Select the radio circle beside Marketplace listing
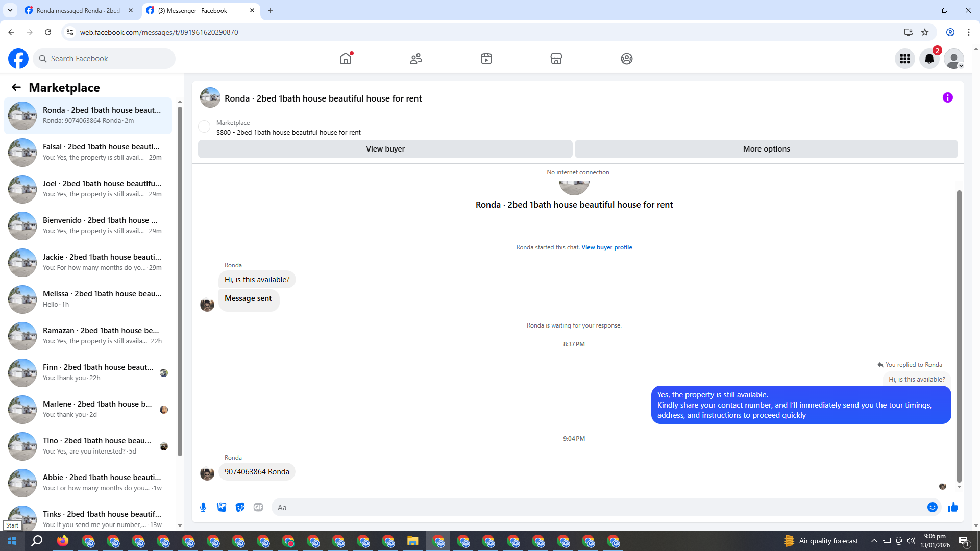Screen dimensions: 980x551 coord(204,127)
